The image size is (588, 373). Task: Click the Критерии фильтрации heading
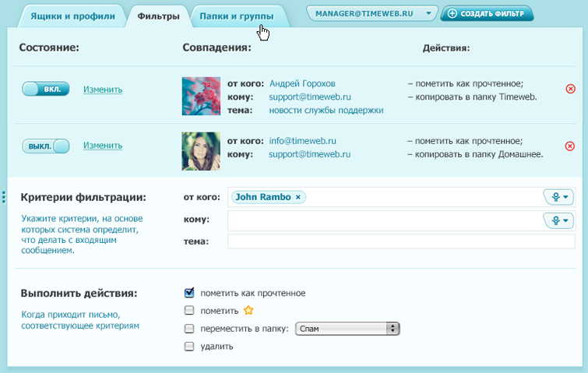(83, 197)
